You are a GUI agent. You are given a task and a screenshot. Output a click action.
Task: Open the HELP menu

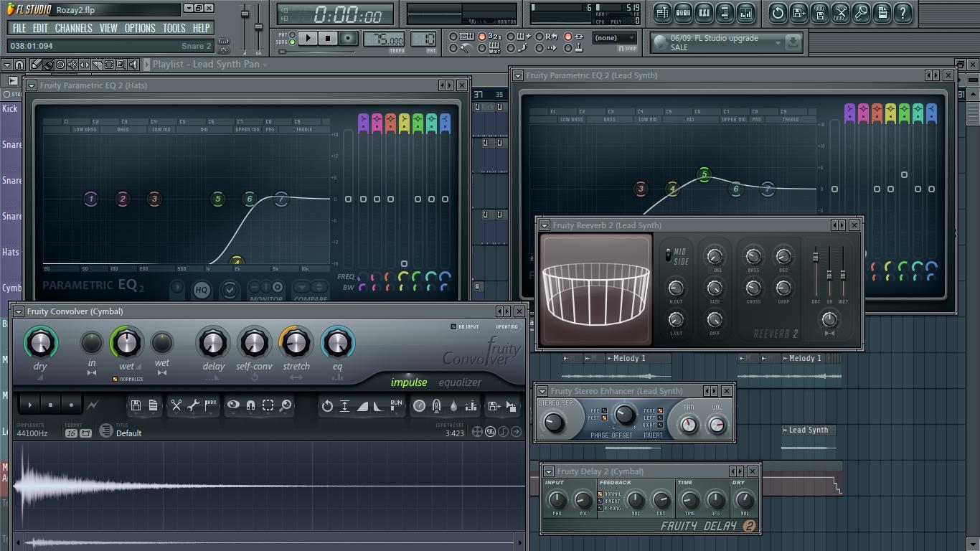[x=201, y=28]
